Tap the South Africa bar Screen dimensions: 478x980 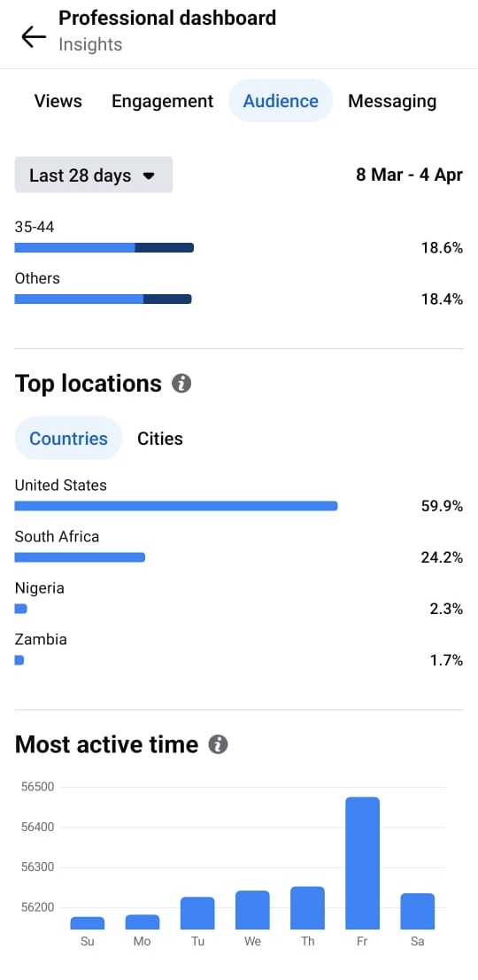coord(80,556)
